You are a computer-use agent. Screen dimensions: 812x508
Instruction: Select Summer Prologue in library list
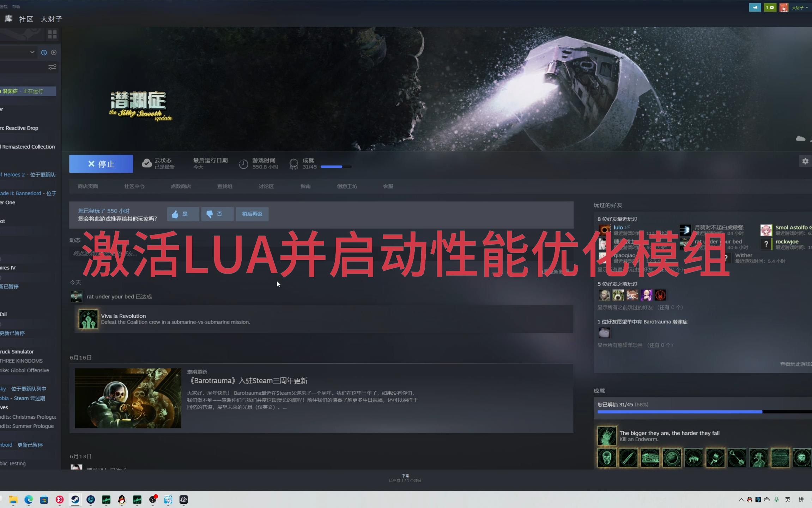click(x=28, y=426)
